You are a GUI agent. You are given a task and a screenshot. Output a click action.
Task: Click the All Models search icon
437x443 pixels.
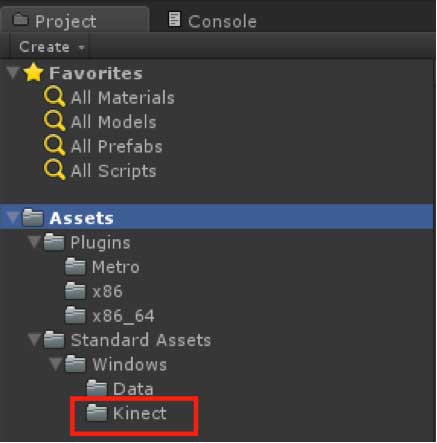(x=54, y=121)
